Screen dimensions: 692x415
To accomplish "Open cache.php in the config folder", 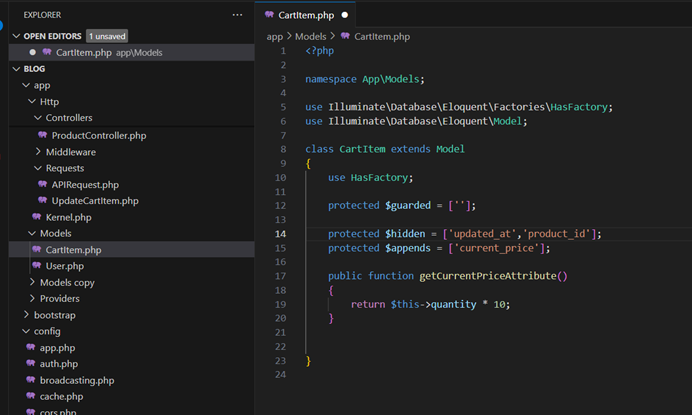I will click(61, 396).
